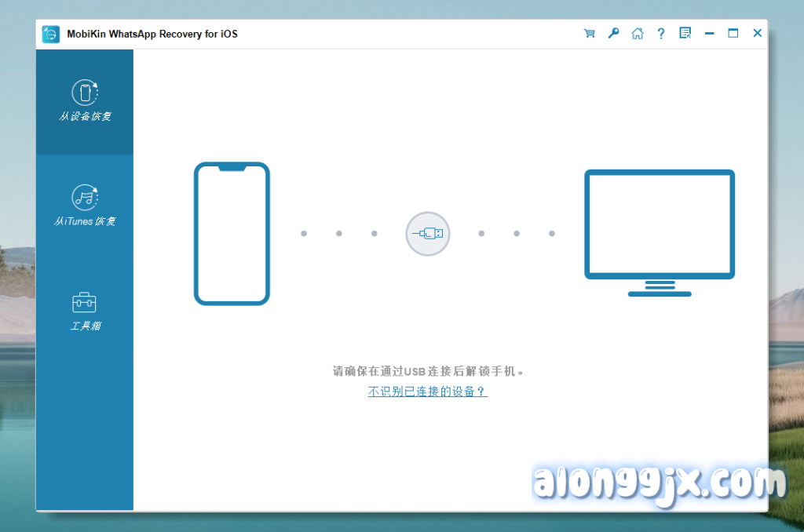
Task: Open the 工具箱 tab label
Action: coord(85,326)
